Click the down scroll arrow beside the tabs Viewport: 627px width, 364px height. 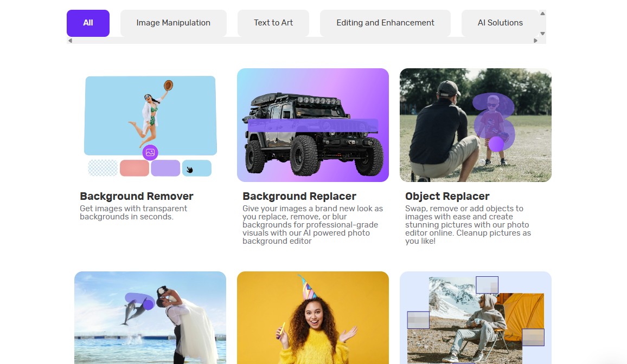tap(542, 34)
